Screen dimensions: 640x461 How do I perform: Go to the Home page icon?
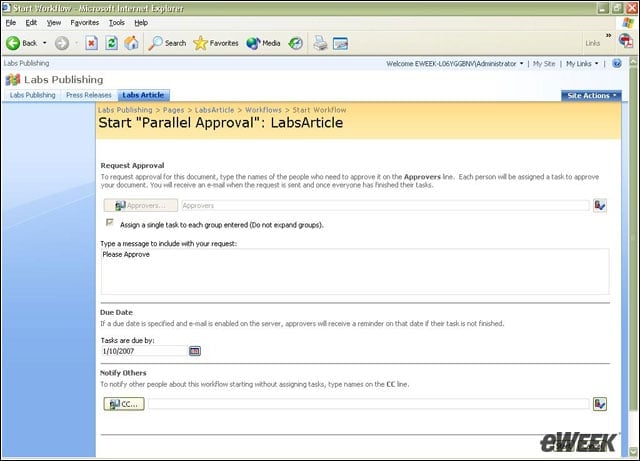click(x=131, y=43)
